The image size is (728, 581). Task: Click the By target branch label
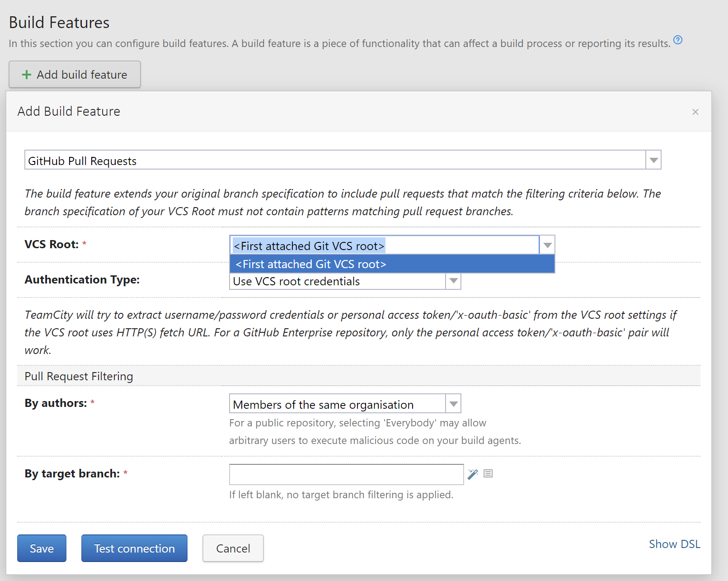pyautogui.click(x=72, y=473)
